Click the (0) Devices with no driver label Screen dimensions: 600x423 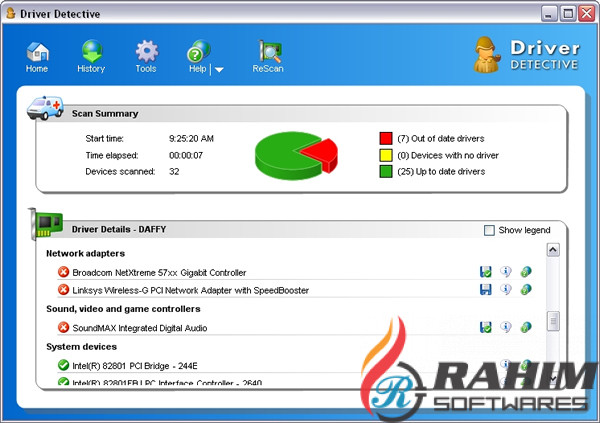448,155
